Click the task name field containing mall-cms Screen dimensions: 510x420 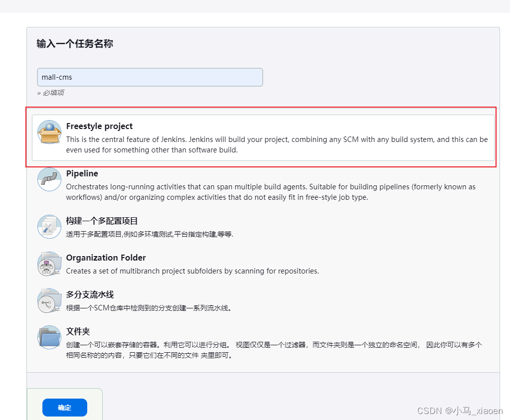[150, 77]
